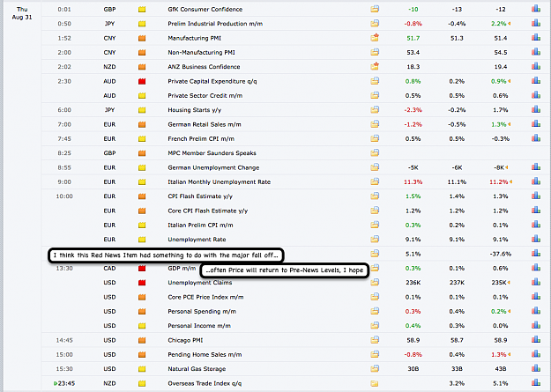Click previous value 5.1% for Overseas Trade Index
The height and width of the screenshot is (392, 551).
point(501,383)
